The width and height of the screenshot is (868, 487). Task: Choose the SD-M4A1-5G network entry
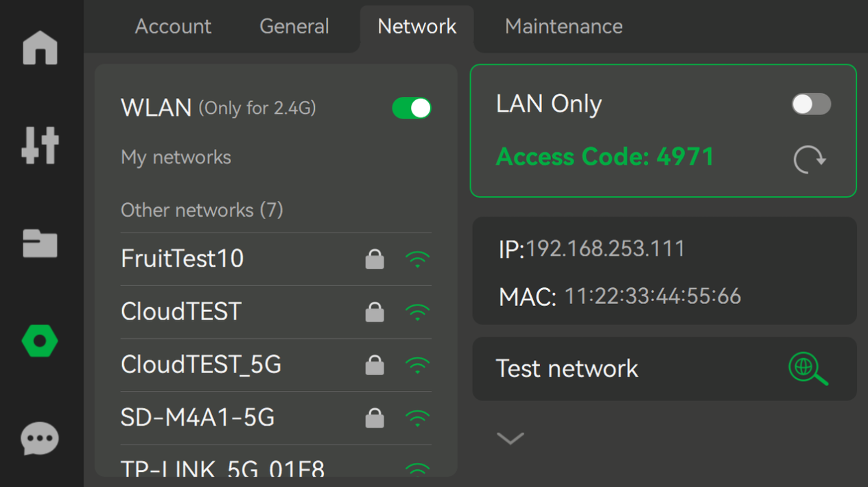click(x=276, y=418)
